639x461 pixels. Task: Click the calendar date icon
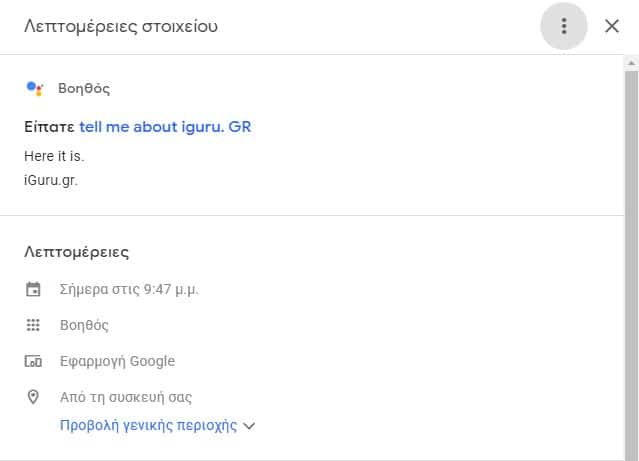tap(33, 290)
